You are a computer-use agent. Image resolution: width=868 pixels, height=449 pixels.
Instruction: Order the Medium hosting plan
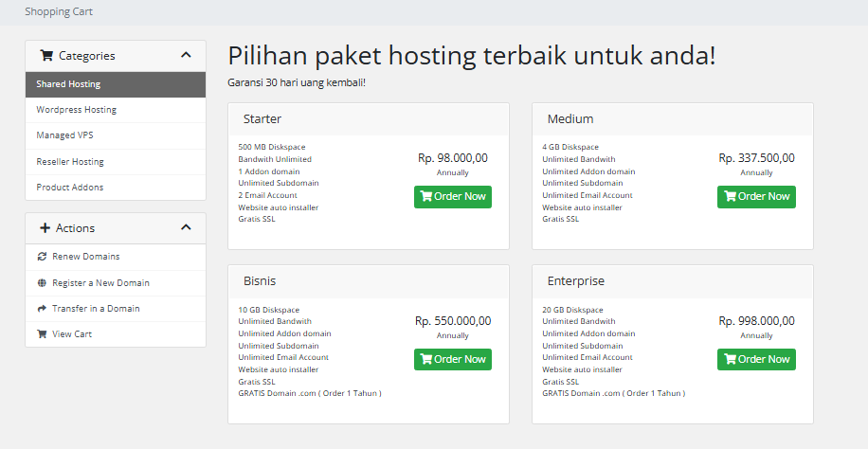(756, 197)
